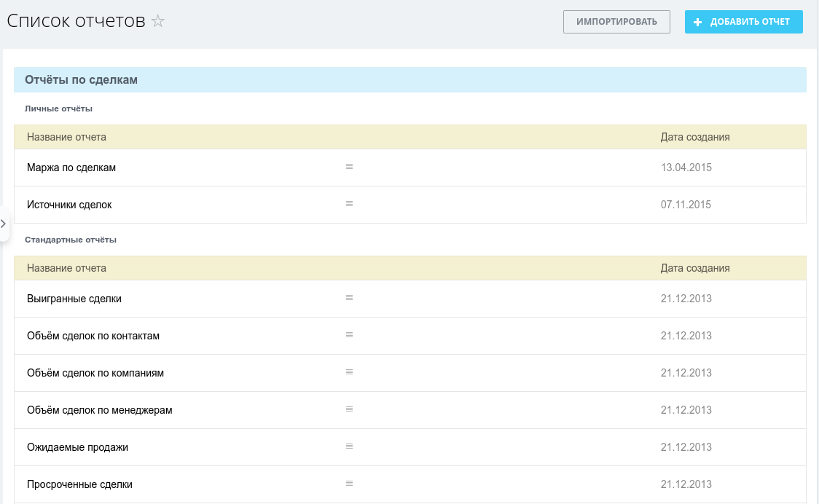Click the date 07.11.2015
This screenshot has height=504, width=819.
click(686, 205)
